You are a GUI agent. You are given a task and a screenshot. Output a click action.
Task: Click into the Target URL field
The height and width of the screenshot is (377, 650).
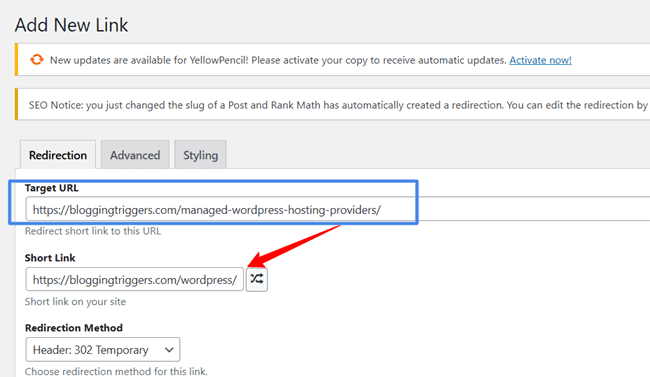click(x=337, y=209)
